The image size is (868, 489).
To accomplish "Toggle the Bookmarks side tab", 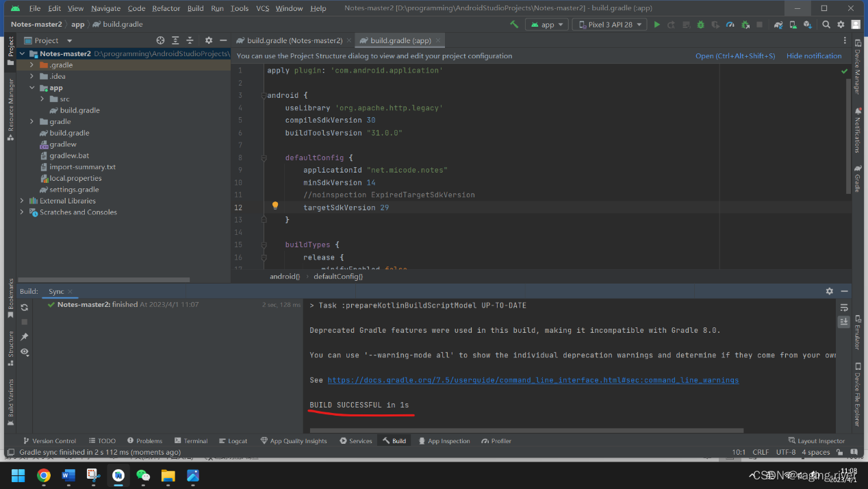I will pos(10,299).
